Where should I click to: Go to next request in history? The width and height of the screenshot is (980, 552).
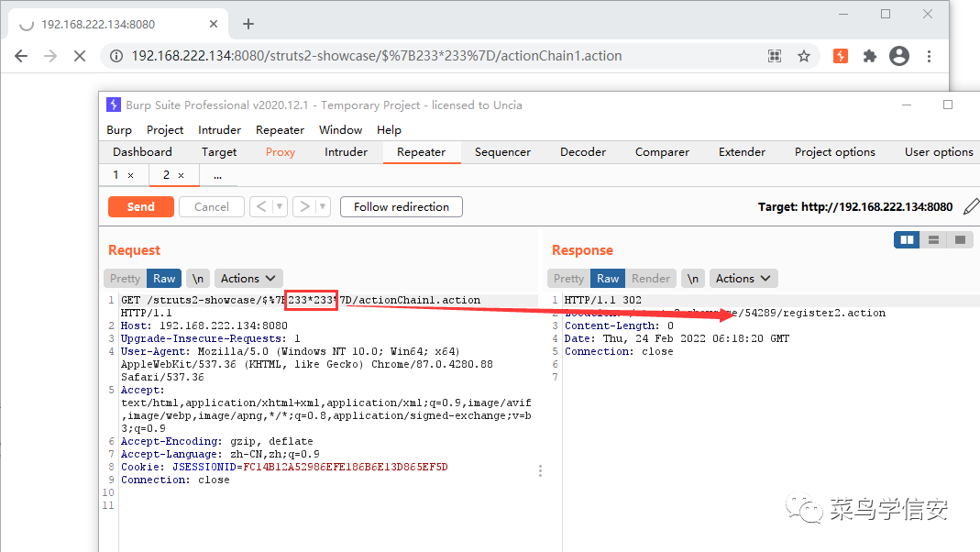pos(305,206)
